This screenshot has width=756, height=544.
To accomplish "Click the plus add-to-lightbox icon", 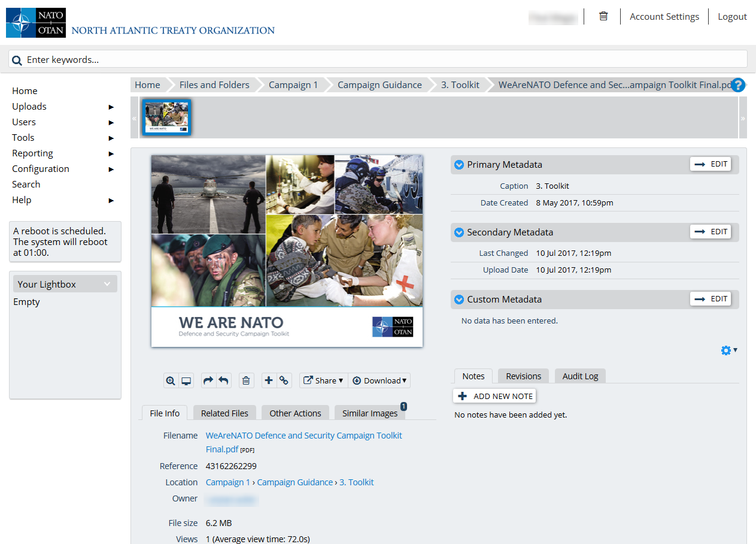I will pyautogui.click(x=269, y=380).
